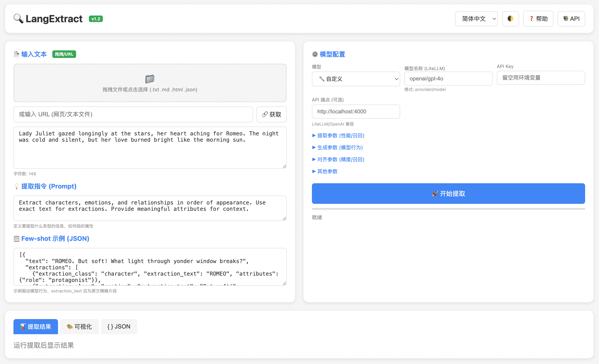Switch to the JSON results tab

(119, 326)
